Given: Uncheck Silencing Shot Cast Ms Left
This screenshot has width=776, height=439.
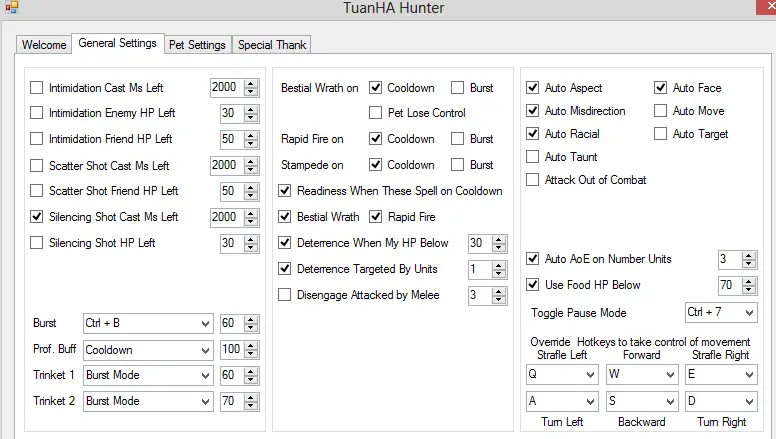Looking at the screenshot, I should (37, 217).
